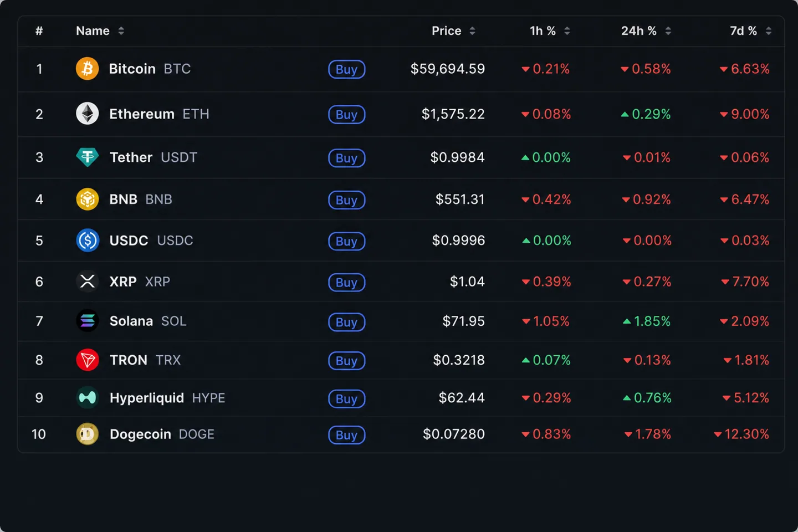Click Buy button for TRON

coord(346,361)
